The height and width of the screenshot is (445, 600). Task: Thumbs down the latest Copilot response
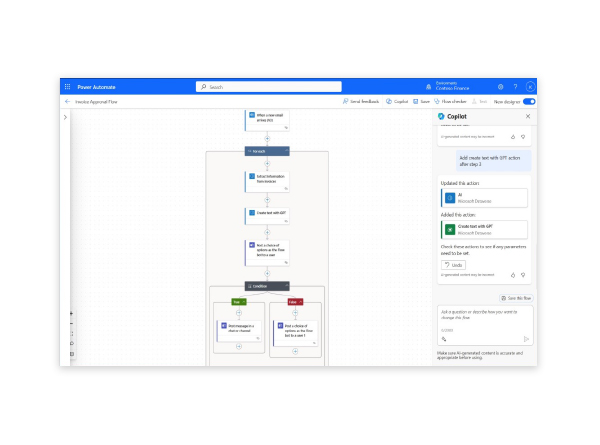(x=523, y=274)
